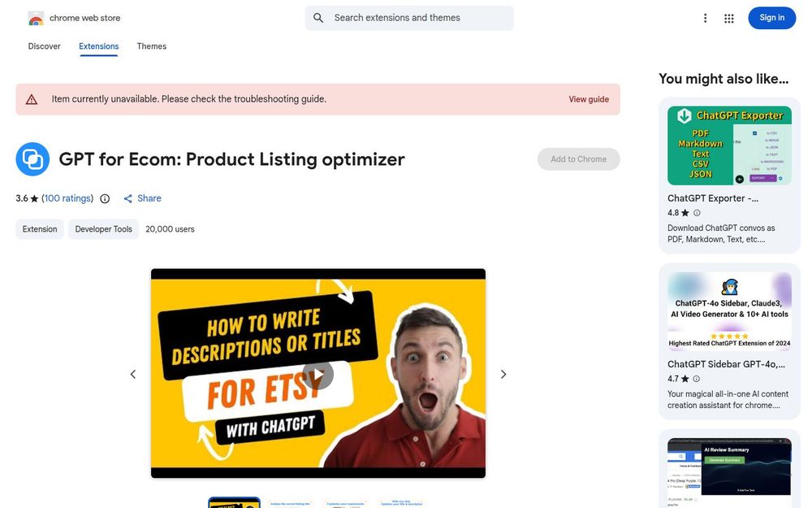This screenshot has height=508, width=812.
Task: Open the three-dot more options menu
Action: [705, 19]
